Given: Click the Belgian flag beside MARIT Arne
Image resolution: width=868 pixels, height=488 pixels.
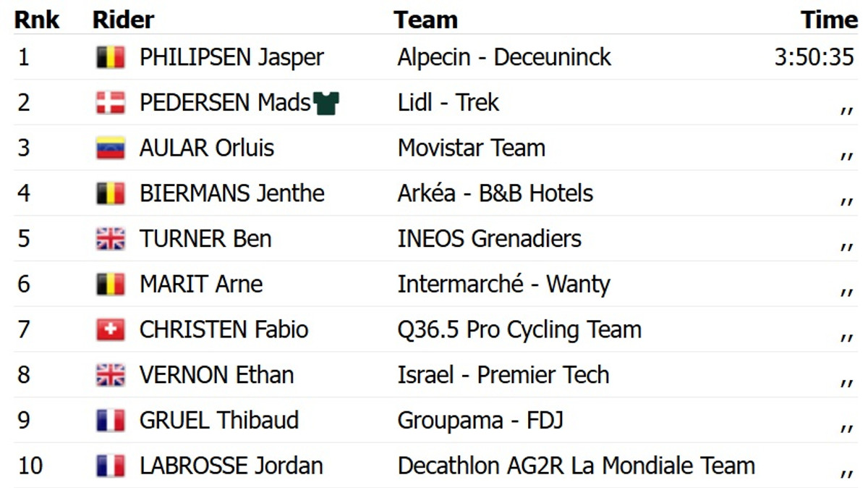Looking at the screenshot, I should point(111,285).
